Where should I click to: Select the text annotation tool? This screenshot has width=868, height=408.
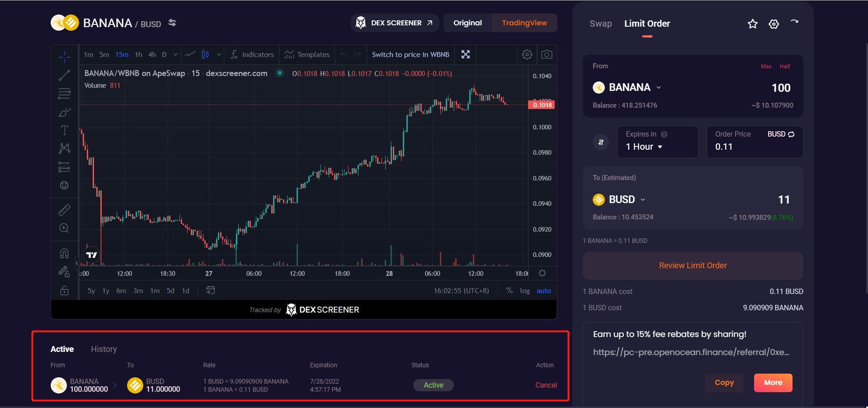(64, 130)
